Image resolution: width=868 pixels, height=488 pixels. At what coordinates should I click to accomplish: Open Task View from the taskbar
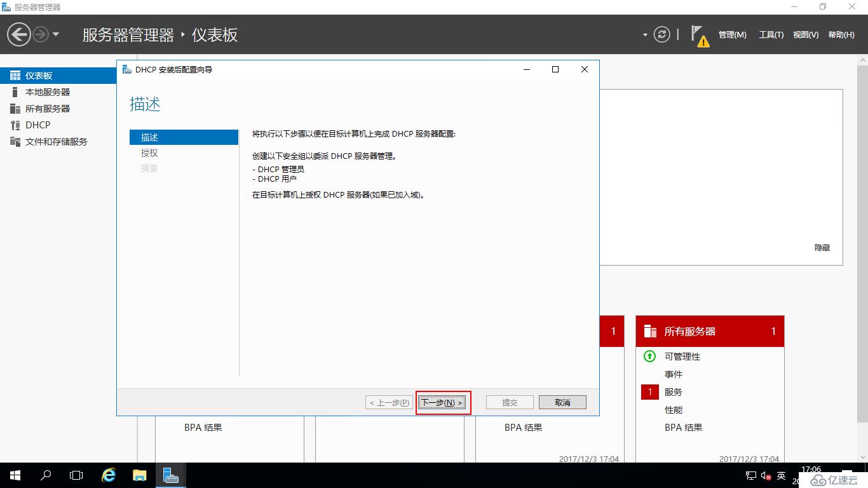tap(76, 475)
